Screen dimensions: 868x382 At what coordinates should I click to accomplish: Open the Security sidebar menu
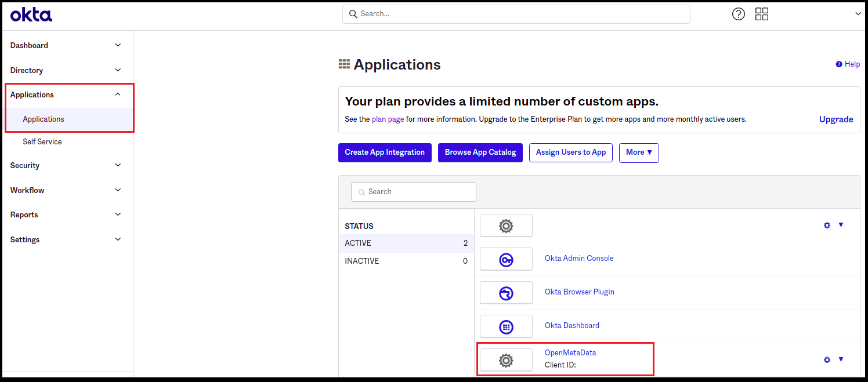(24, 165)
